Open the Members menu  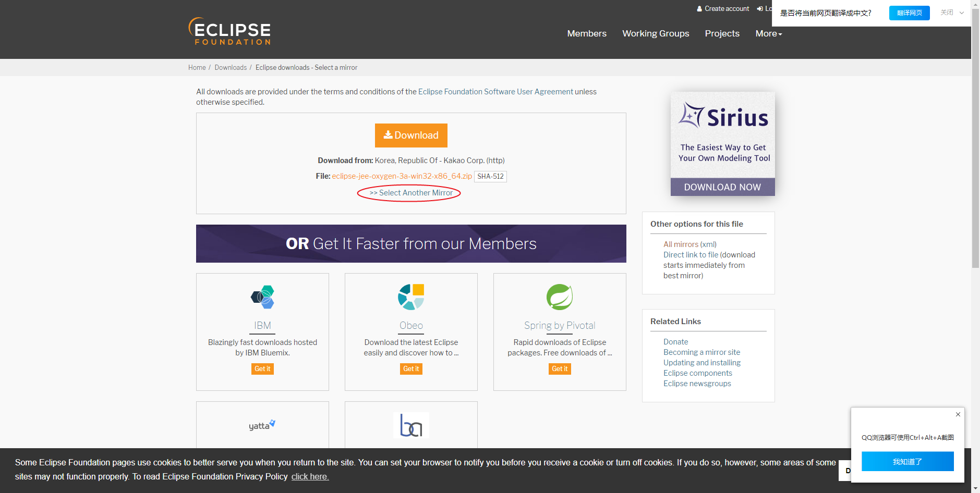click(587, 33)
